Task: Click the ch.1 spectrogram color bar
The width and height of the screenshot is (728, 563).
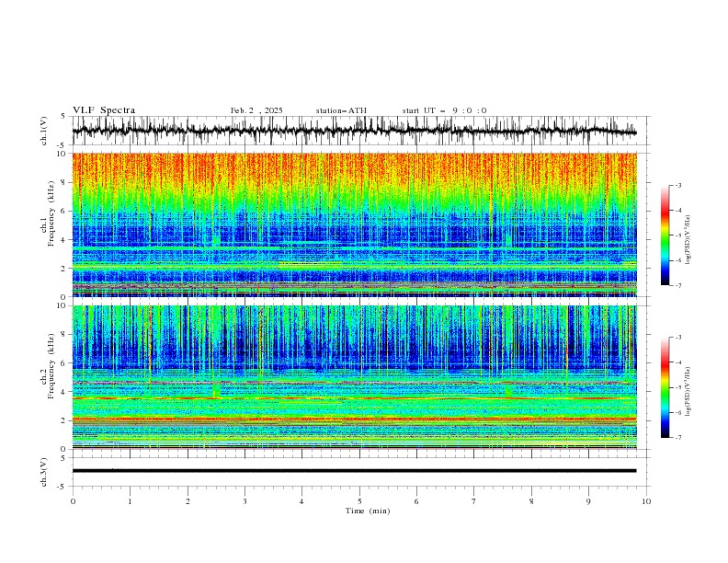Action: (x=665, y=236)
